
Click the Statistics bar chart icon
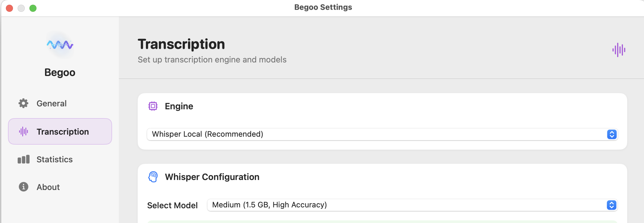tap(24, 159)
